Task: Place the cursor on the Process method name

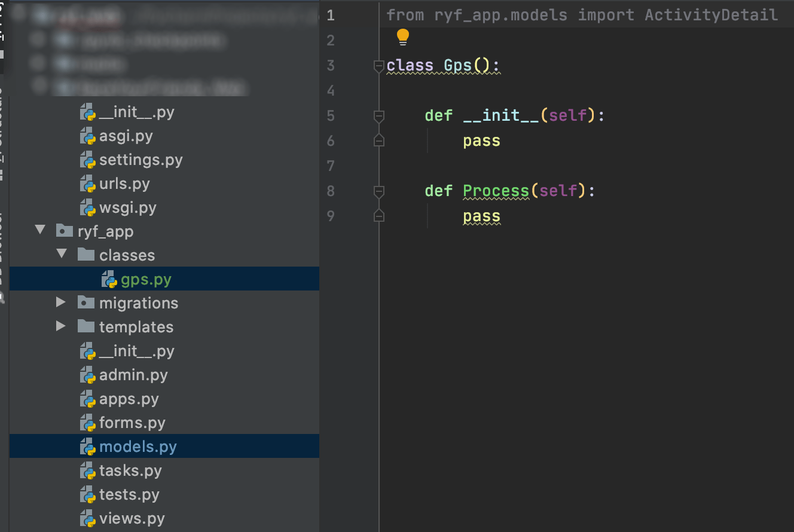Action: [x=496, y=191]
